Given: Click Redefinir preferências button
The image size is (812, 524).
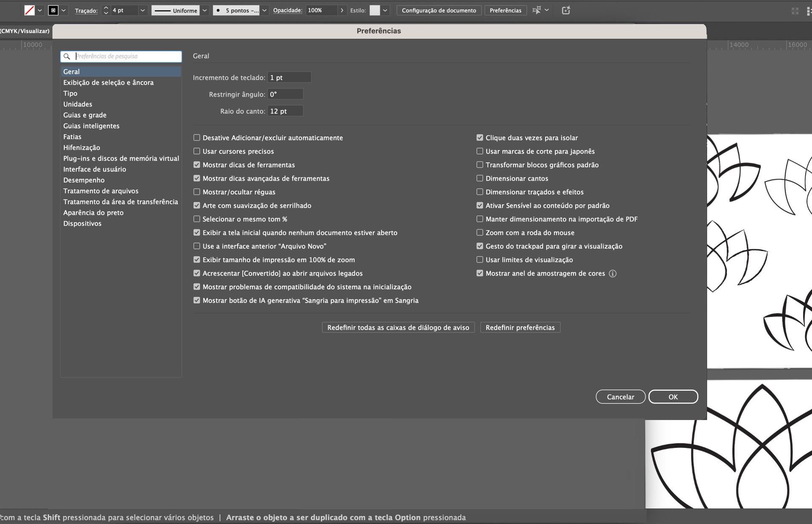Looking at the screenshot, I should [x=520, y=327].
